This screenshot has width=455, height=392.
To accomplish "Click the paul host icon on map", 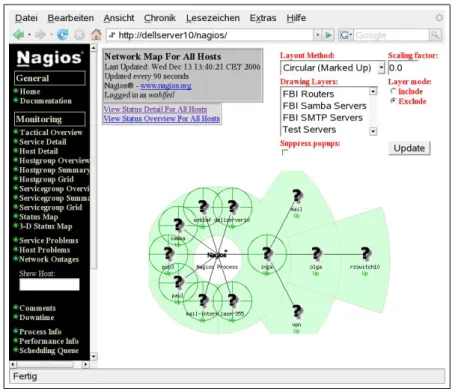I will (178, 282).
